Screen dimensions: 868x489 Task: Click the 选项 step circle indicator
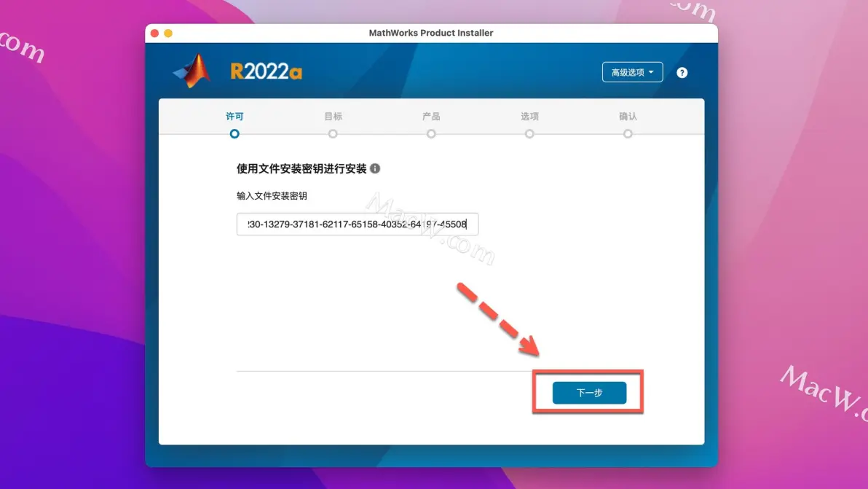(x=529, y=134)
